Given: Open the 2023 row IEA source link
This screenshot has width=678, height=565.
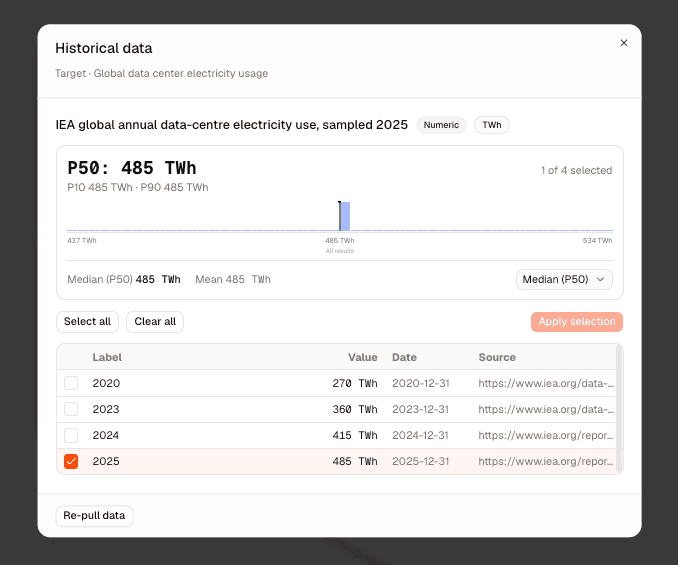Looking at the screenshot, I should click(546, 409).
